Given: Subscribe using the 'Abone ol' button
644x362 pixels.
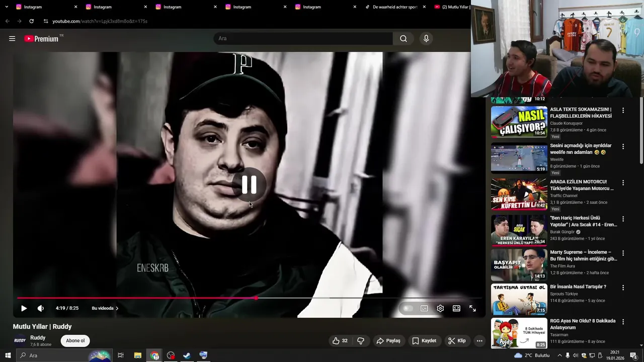Looking at the screenshot, I should click(75, 341).
